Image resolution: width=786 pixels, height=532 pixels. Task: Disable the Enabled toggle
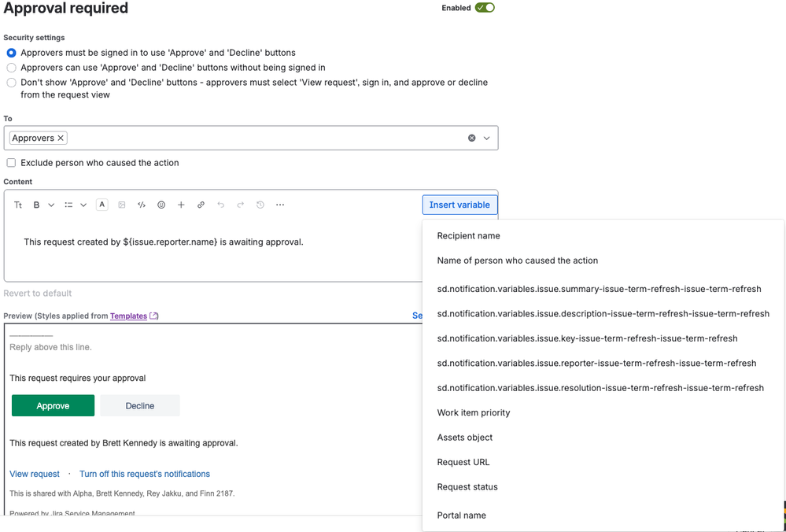click(486, 8)
